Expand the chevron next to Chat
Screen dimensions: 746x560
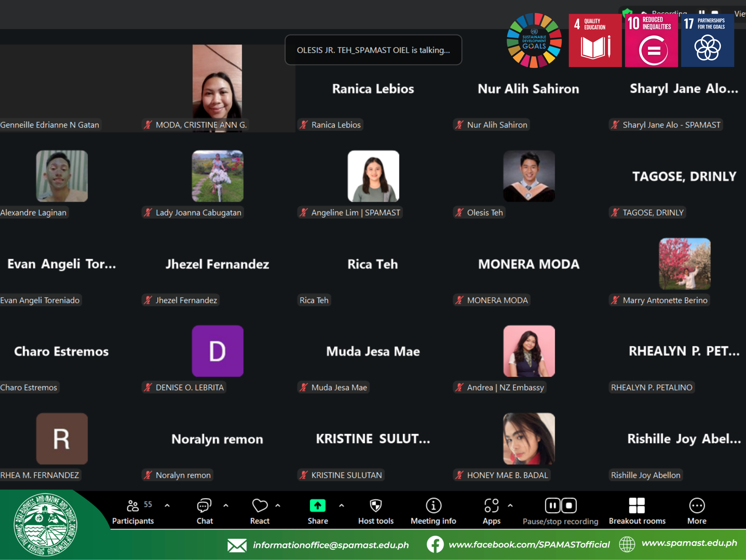pyautogui.click(x=226, y=506)
